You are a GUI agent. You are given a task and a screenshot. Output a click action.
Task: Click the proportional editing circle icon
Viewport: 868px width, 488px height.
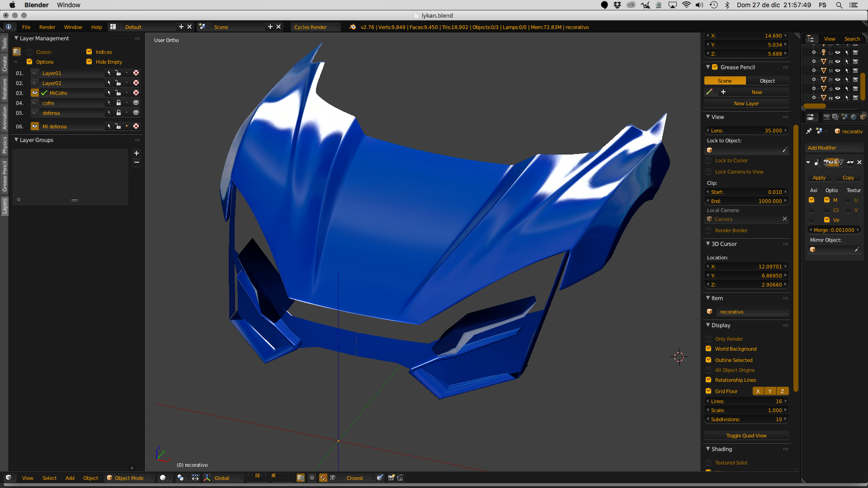click(x=311, y=478)
